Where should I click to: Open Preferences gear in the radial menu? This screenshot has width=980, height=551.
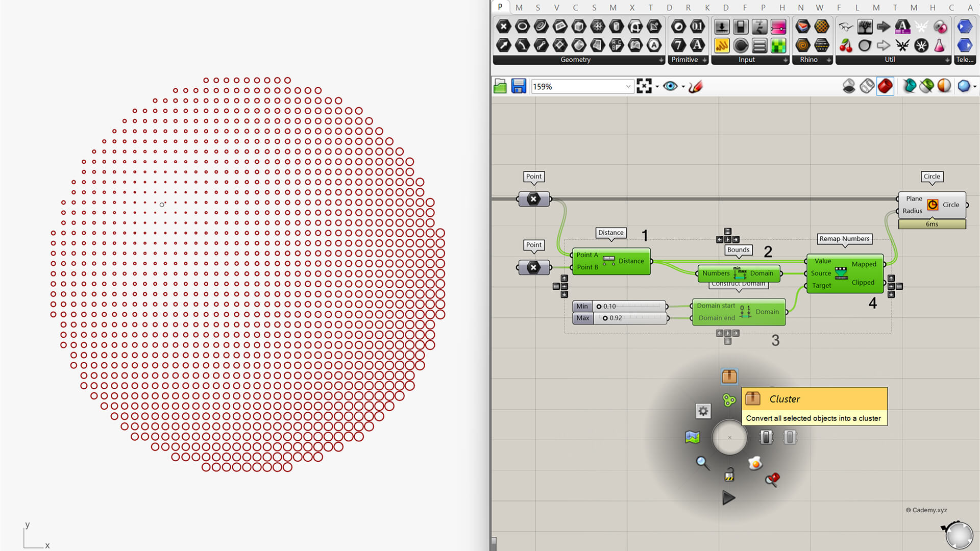click(703, 411)
